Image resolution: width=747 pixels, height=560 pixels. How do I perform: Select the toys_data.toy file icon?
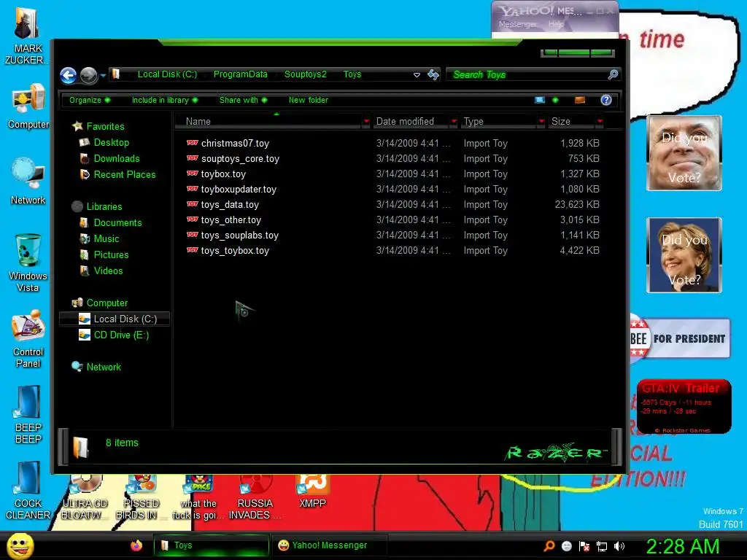(193, 204)
